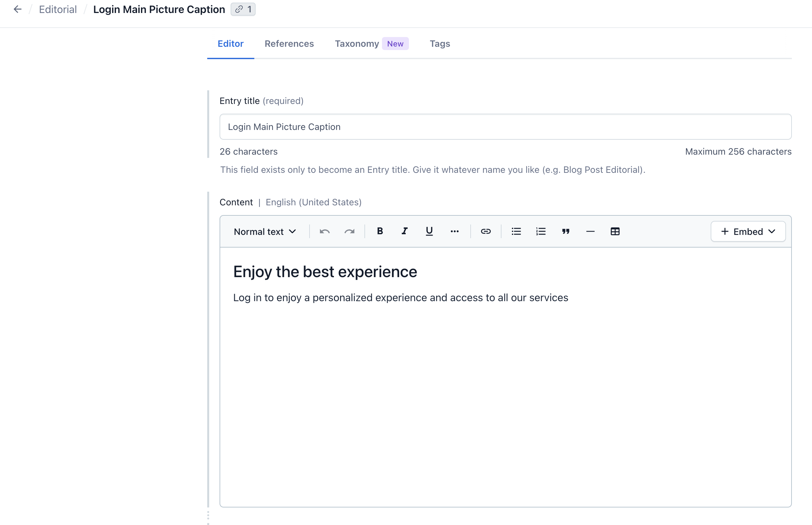Image resolution: width=812 pixels, height=525 pixels.
Task: Click the paragraph starting 'Log in to enjoy'
Action: point(401,298)
